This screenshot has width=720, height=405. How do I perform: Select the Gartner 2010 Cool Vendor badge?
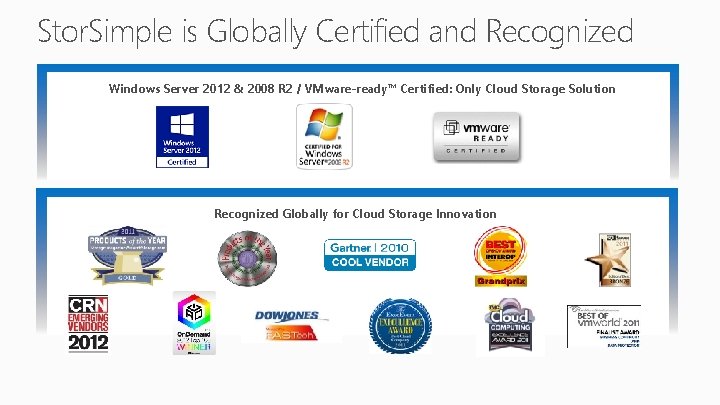point(370,255)
